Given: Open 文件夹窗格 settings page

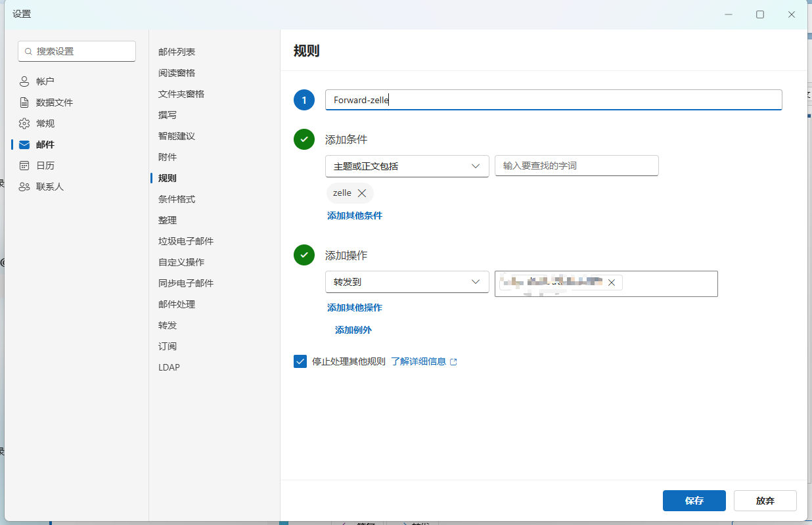Looking at the screenshot, I should [x=181, y=94].
